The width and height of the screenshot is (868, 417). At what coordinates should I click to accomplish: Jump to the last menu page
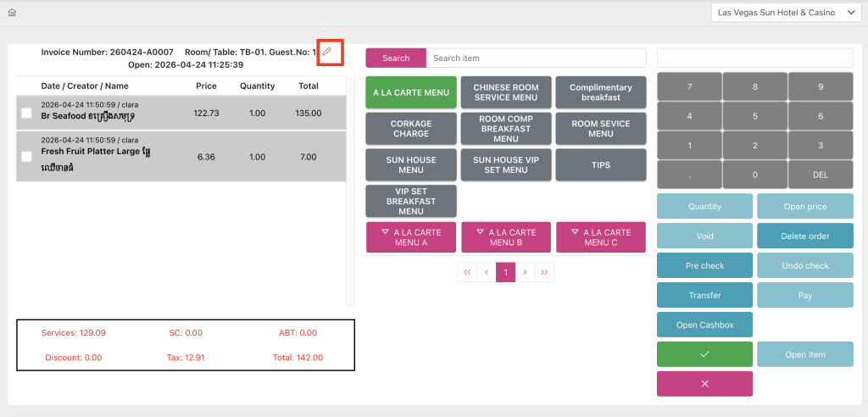click(x=544, y=272)
